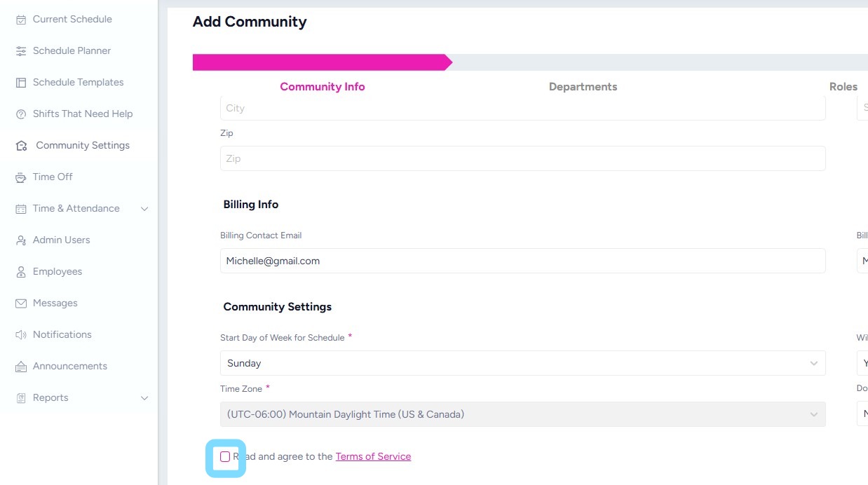This screenshot has height=485, width=868.
Task: Switch to the Departments step tab
Action: 583,87
